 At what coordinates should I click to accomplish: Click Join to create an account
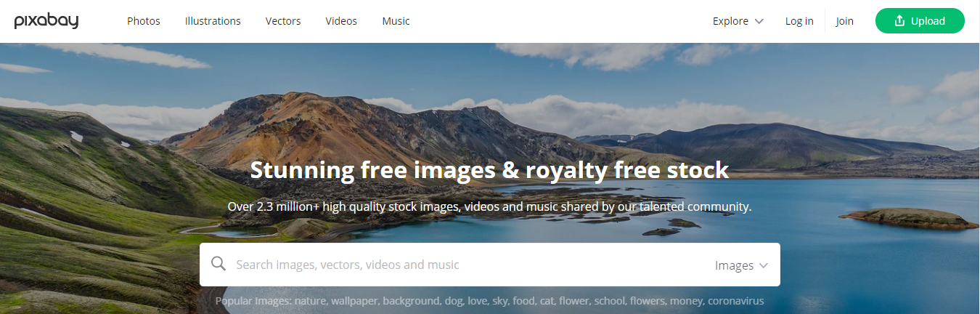click(x=844, y=21)
